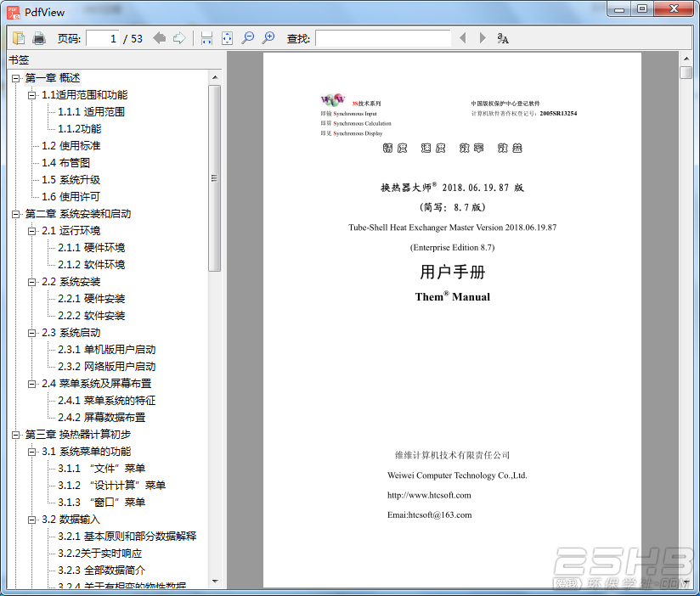Collapse the 第一章 概述 node

point(15,78)
